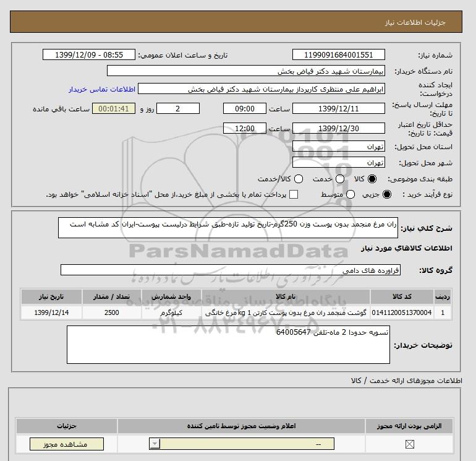Viewport: 476px width, 461px height.
Task: Click unit cell کیلوگرم
Action: [x=171, y=312]
